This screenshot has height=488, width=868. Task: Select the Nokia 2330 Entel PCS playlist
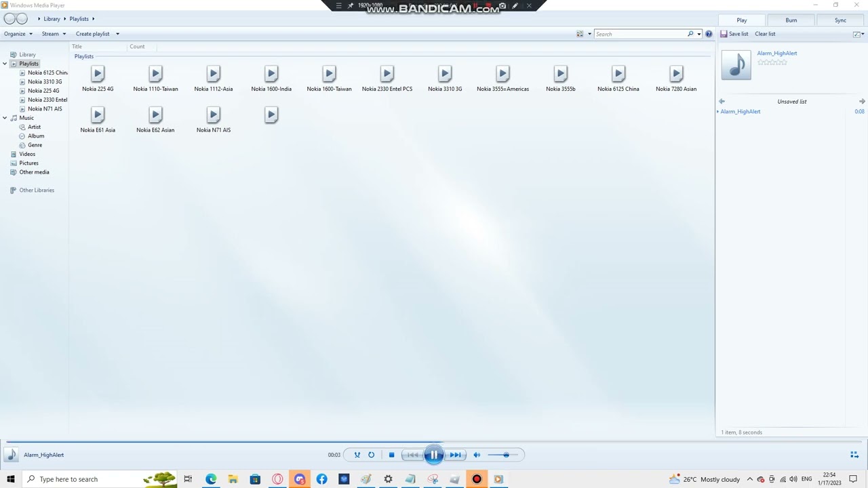pos(387,73)
